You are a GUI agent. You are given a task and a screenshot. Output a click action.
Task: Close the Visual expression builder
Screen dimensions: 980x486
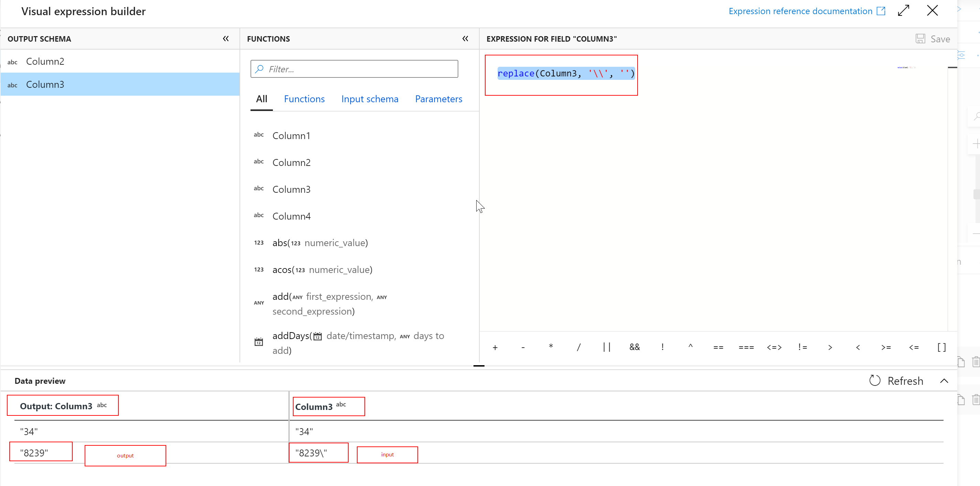[x=933, y=11]
